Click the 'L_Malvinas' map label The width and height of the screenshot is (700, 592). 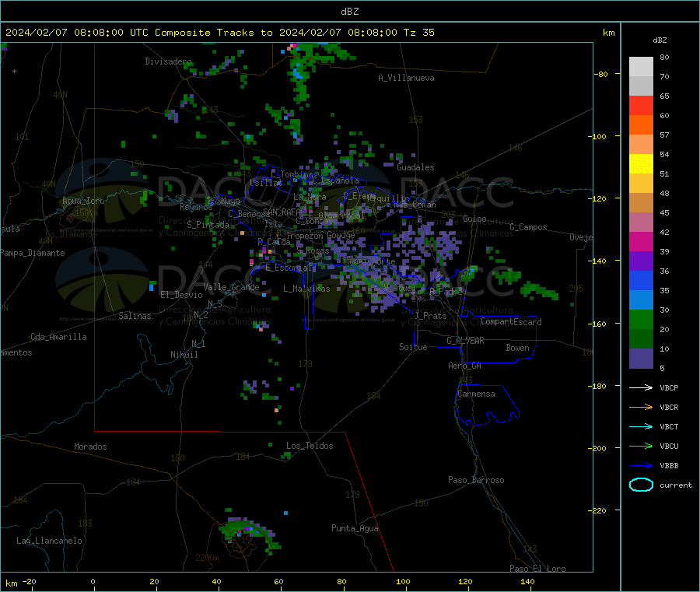tap(306, 289)
